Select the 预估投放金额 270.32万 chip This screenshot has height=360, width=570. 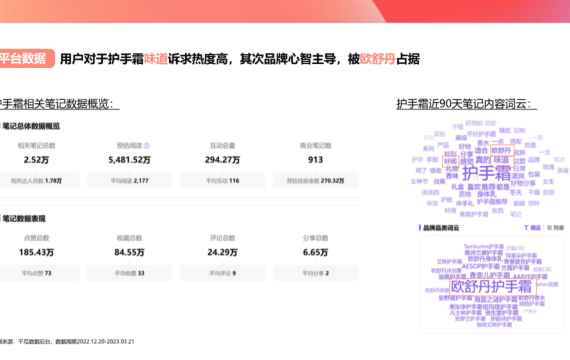pyautogui.click(x=316, y=181)
